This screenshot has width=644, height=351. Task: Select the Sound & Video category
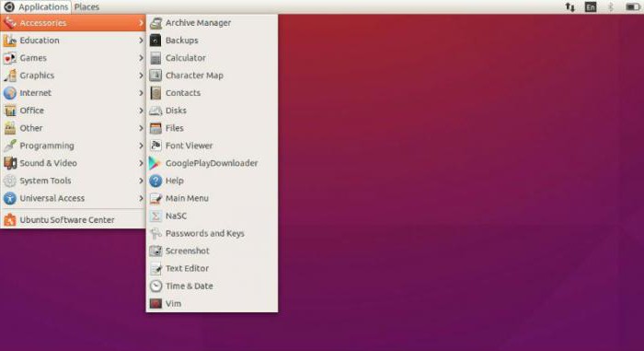coord(73,163)
